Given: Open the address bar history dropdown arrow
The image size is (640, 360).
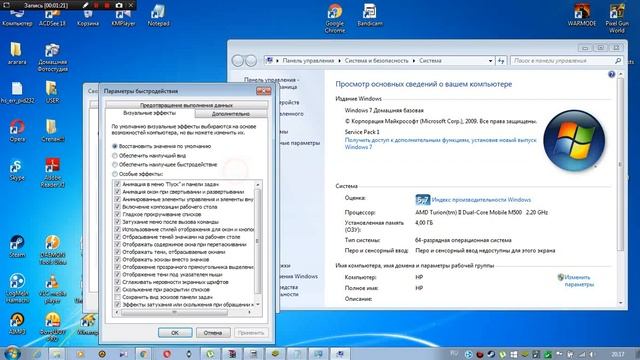Looking at the screenshot, I should [x=490, y=61].
